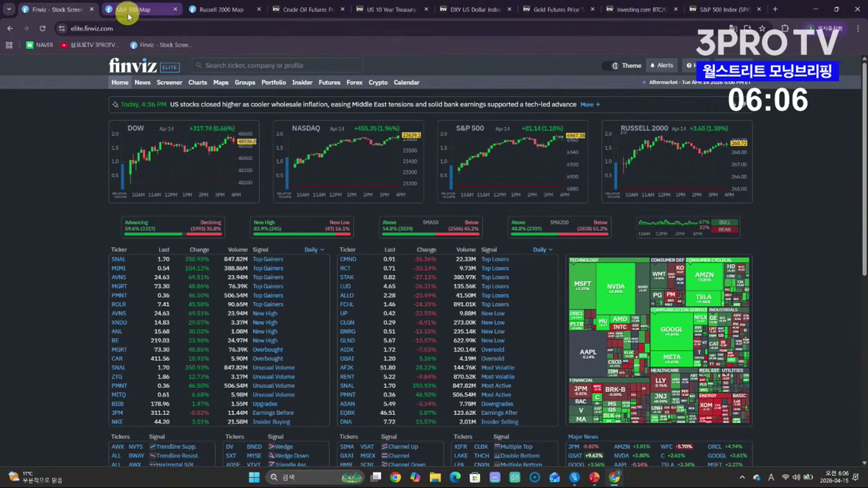Switch to the Russell 2000 Map tab
The width and height of the screenshot is (868, 488).
[221, 9]
